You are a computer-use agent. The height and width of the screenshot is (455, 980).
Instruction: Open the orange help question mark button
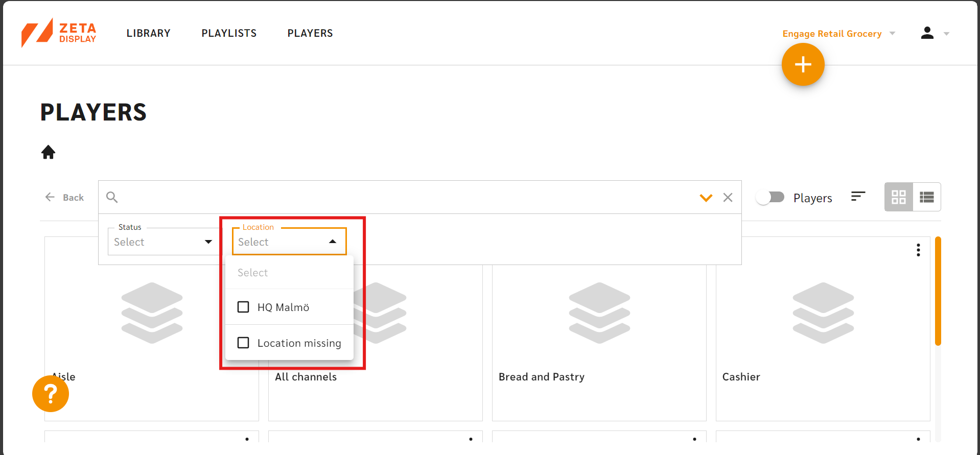pos(51,394)
